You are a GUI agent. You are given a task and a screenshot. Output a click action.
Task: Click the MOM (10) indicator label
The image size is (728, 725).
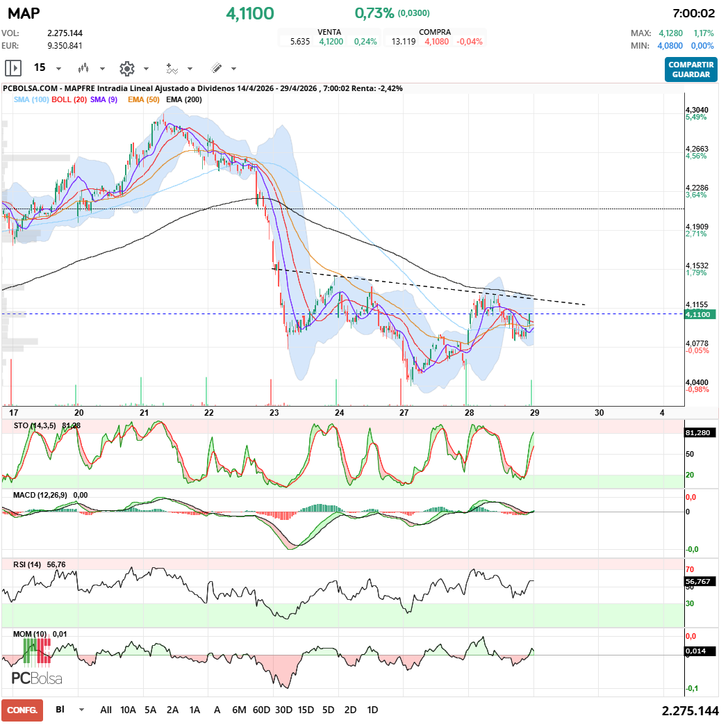pyautogui.click(x=30, y=634)
